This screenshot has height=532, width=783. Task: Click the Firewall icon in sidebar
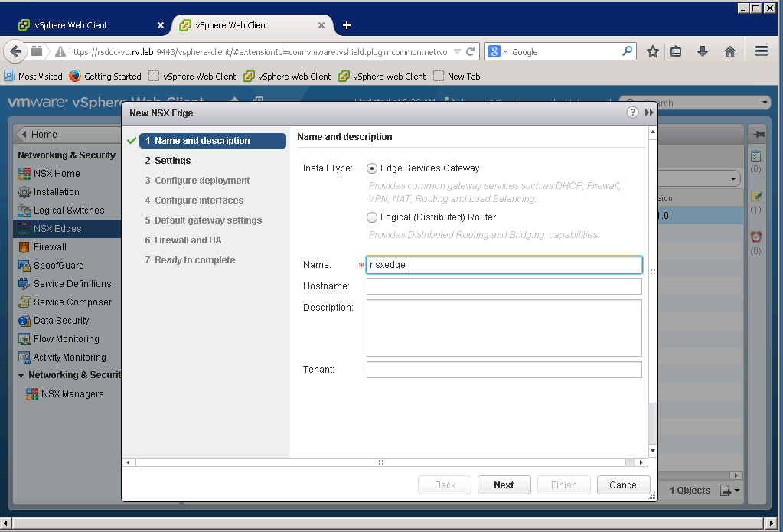25,247
